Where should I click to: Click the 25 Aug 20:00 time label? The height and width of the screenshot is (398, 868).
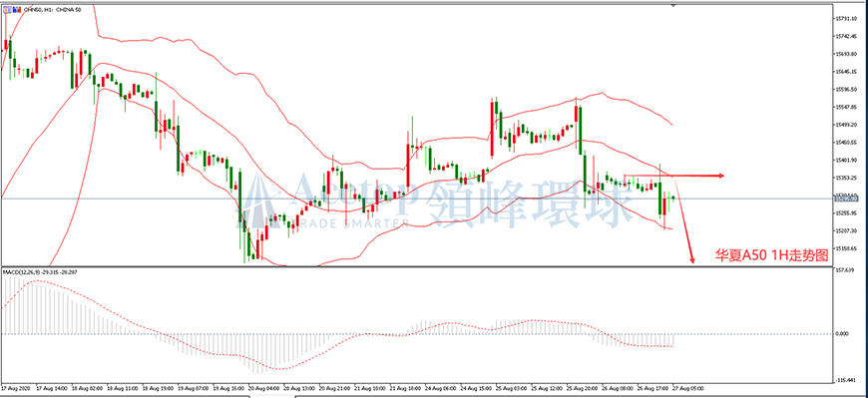pyautogui.click(x=582, y=389)
